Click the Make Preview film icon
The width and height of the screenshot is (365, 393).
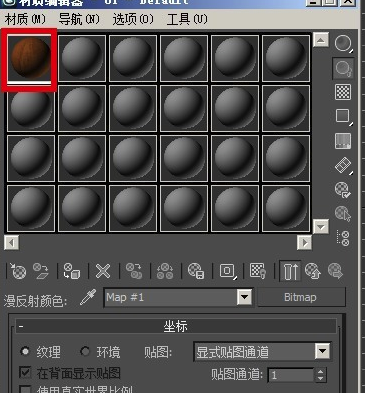click(x=343, y=165)
